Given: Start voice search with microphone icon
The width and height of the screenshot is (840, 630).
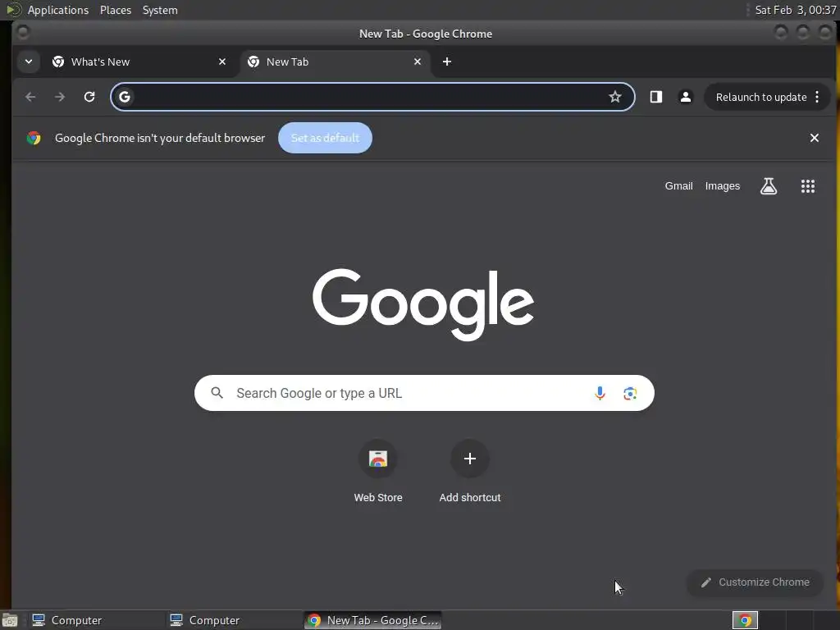Looking at the screenshot, I should (x=600, y=393).
